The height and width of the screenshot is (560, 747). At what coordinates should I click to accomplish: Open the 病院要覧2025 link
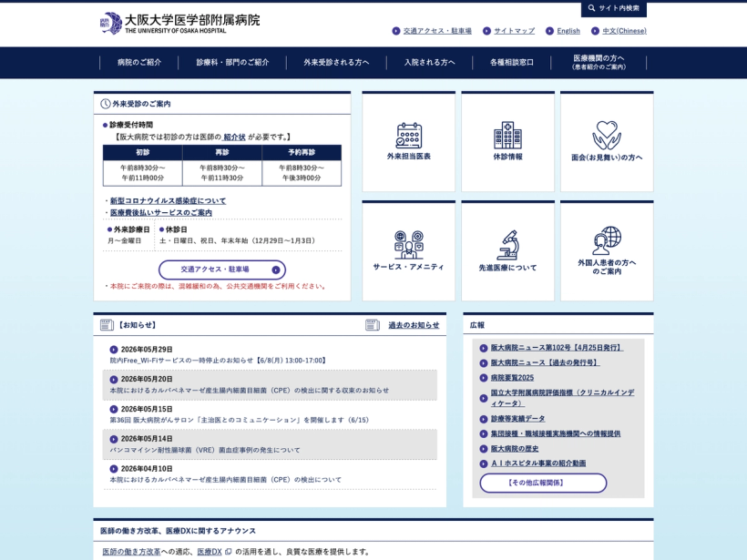(513, 378)
